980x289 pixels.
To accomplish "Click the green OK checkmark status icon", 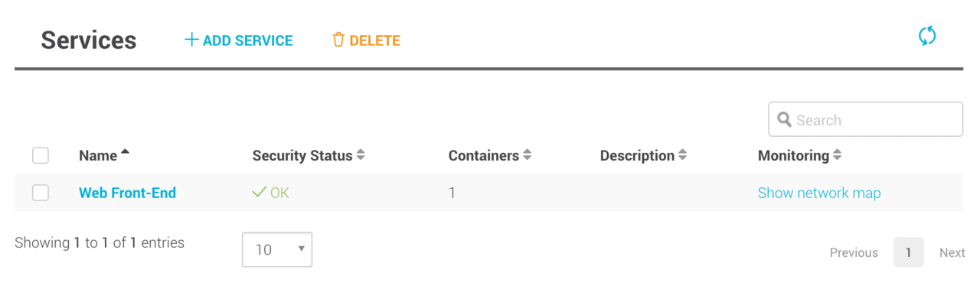I will coord(259,193).
